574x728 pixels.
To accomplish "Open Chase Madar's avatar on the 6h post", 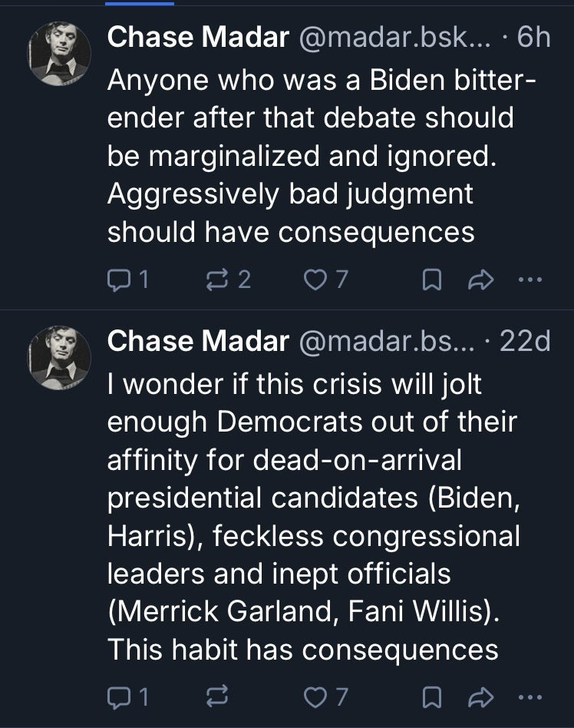I will click(x=61, y=53).
